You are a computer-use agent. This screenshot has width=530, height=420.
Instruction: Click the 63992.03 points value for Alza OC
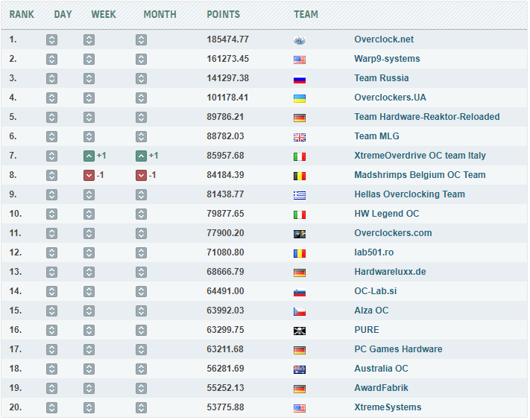click(225, 311)
